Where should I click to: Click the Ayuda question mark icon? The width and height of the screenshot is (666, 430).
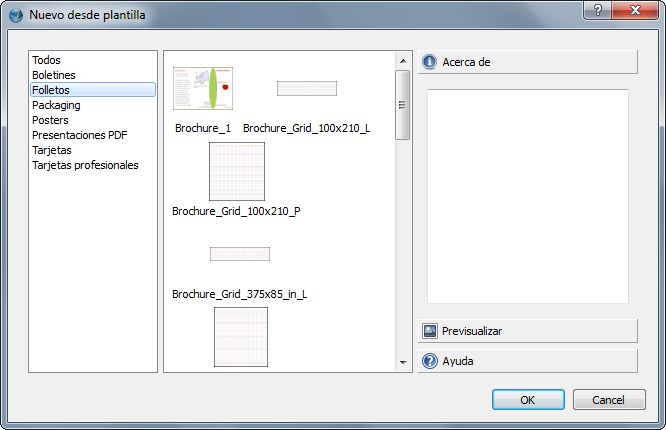tap(430, 361)
